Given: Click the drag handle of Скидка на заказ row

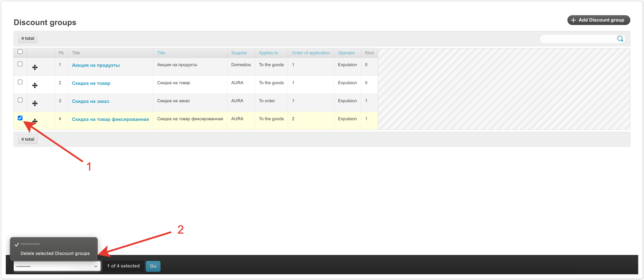Looking at the screenshot, I should click(x=35, y=103).
